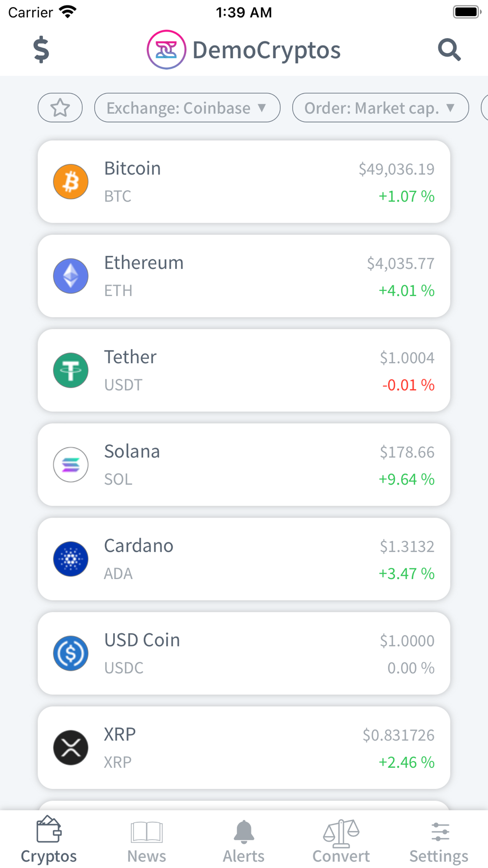Open the Settings tab
The height and width of the screenshot is (868, 488).
pyautogui.click(x=439, y=841)
